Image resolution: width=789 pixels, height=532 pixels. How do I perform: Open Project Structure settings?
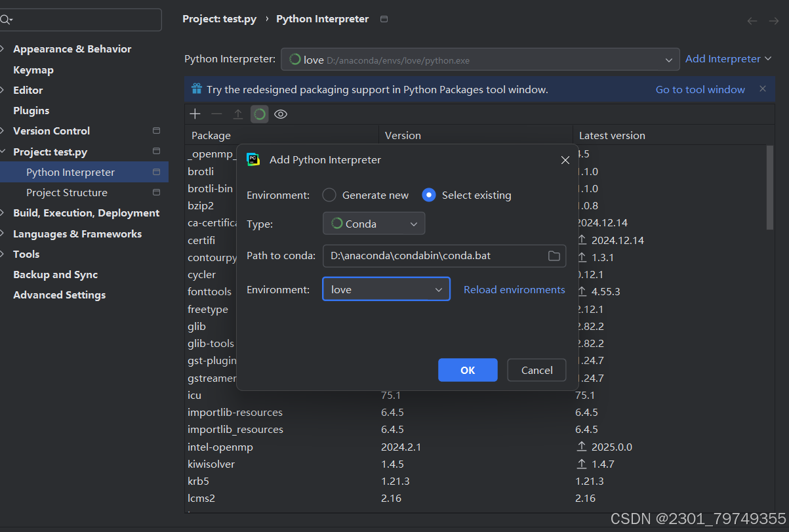point(67,192)
